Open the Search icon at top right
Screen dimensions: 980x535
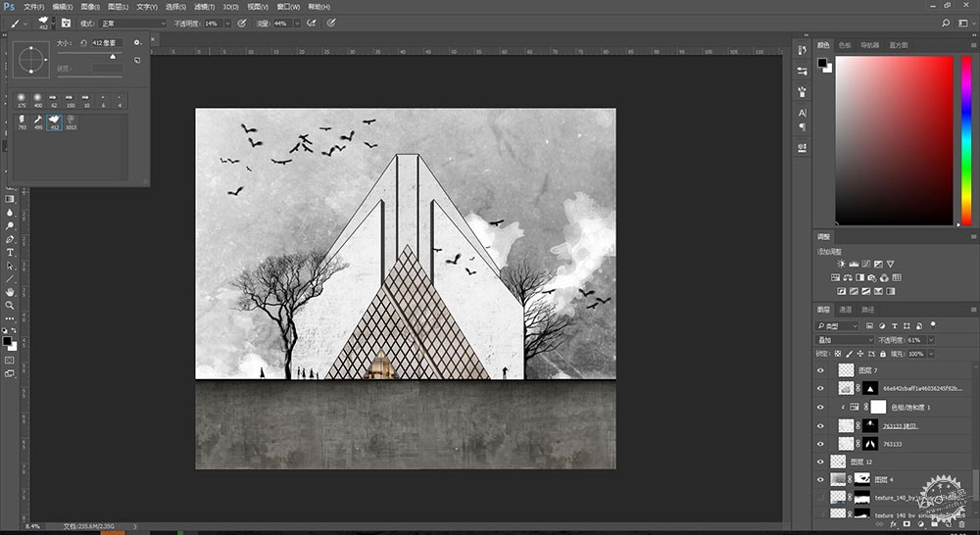[946, 24]
